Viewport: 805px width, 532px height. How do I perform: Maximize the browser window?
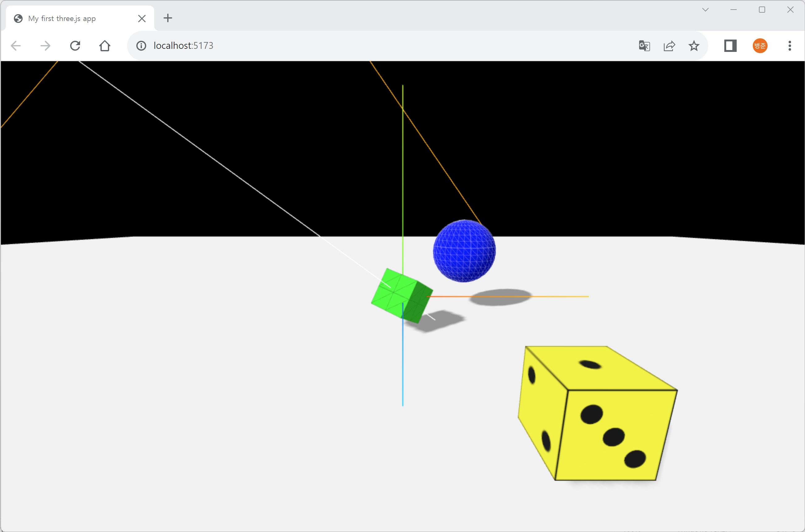pyautogui.click(x=762, y=10)
